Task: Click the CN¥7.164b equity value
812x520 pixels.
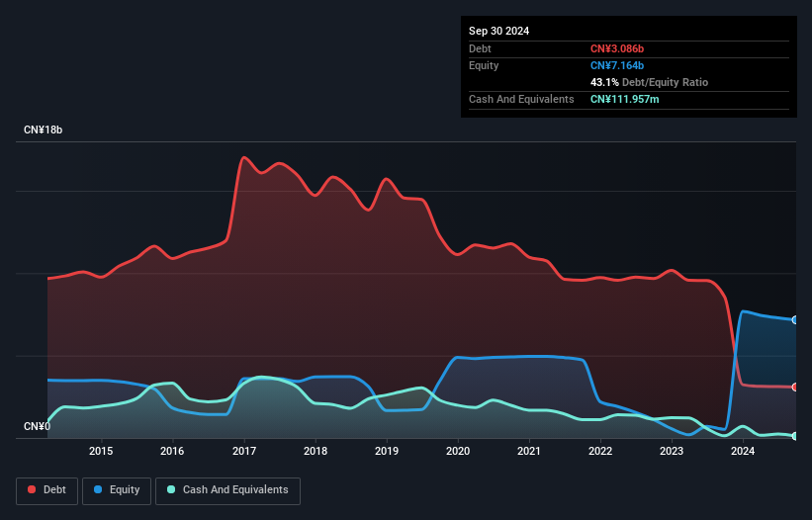Action: (x=617, y=65)
